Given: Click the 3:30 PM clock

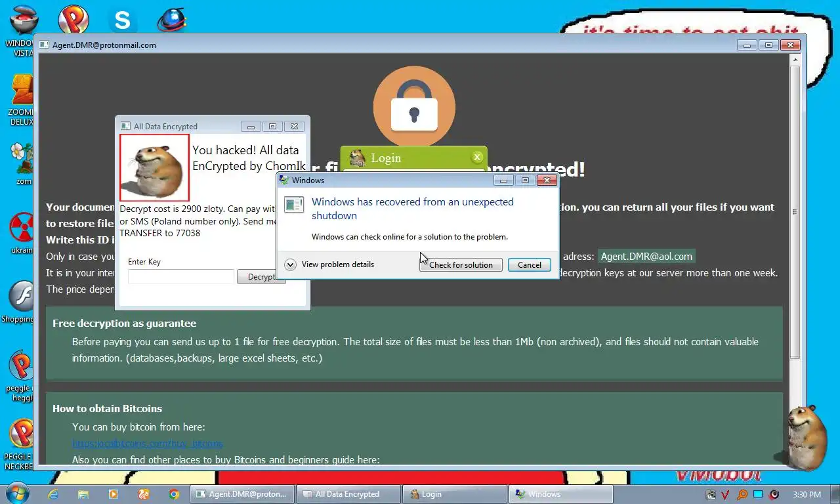Looking at the screenshot, I should tap(807, 494).
